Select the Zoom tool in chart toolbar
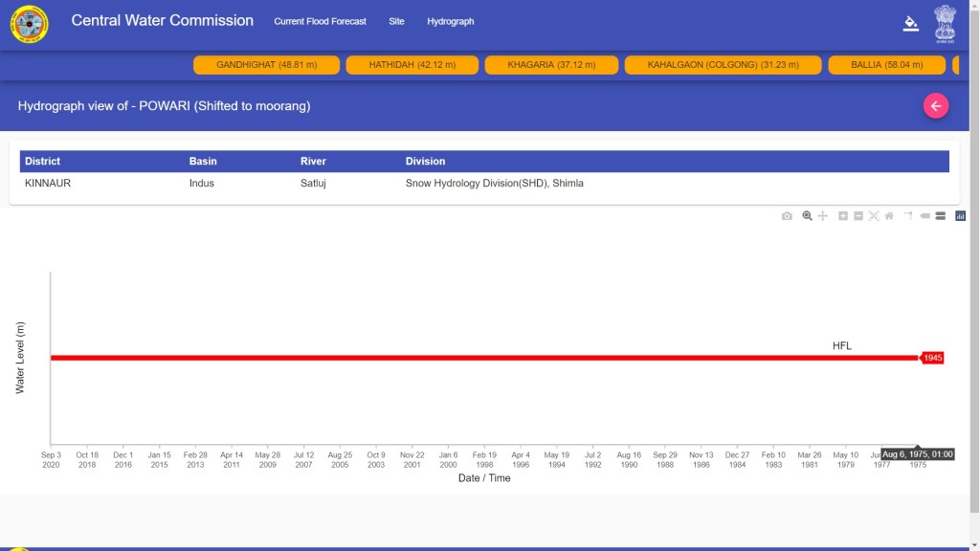This screenshot has width=980, height=551. 807,216
